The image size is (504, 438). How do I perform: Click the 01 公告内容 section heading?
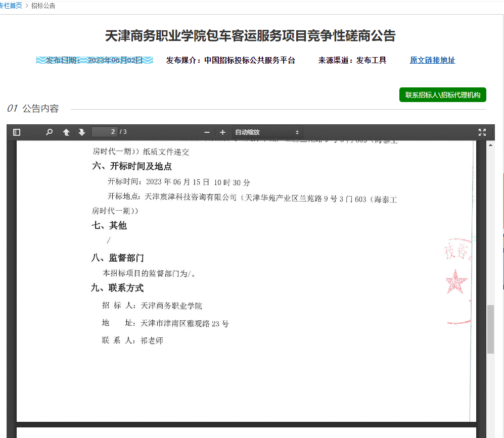click(33, 109)
